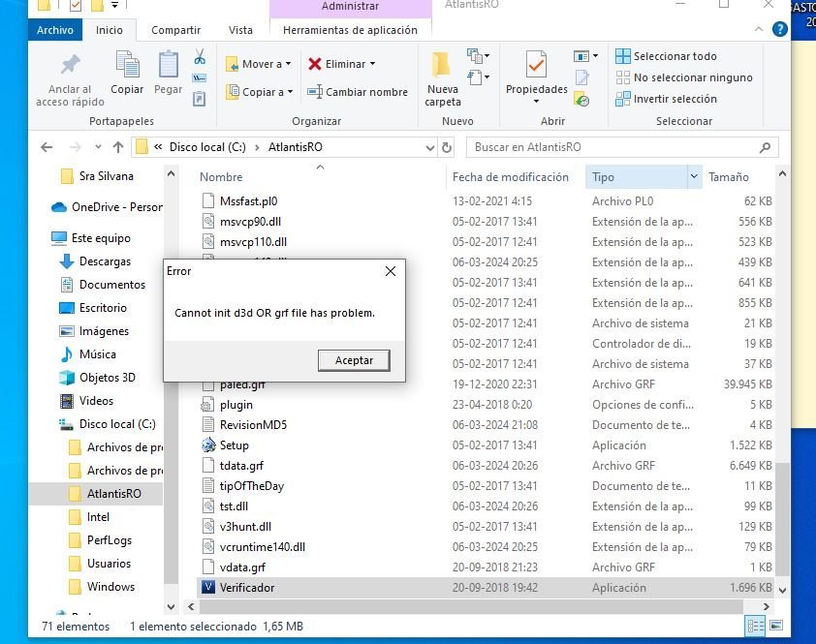Pin with Anclar al acceso rápido
Image resolution: width=816 pixels, height=644 pixels.
(70, 79)
